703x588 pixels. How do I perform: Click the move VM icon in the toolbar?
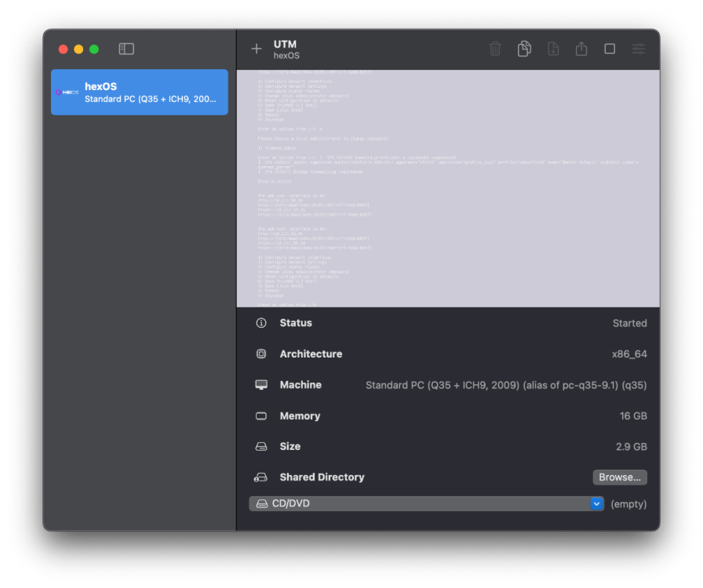click(553, 49)
